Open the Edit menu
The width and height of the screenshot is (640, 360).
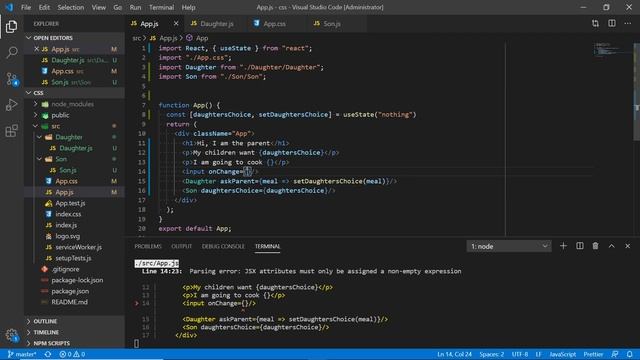pos(44,7)
